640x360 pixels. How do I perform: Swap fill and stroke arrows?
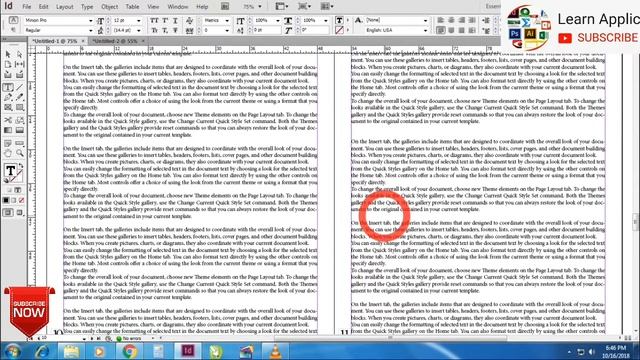coord(21,166)
